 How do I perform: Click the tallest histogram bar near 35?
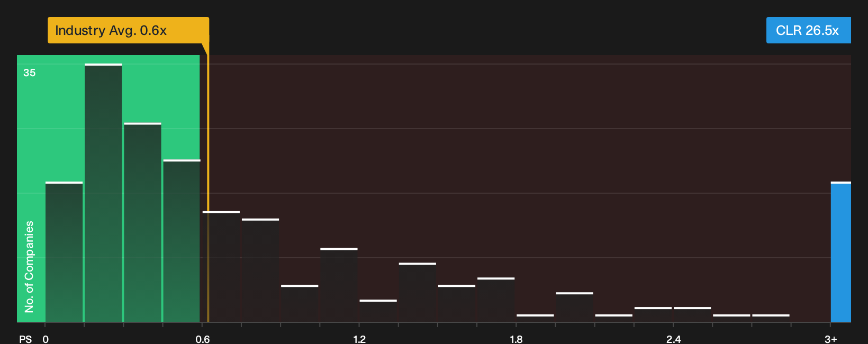tap(103, 193)
